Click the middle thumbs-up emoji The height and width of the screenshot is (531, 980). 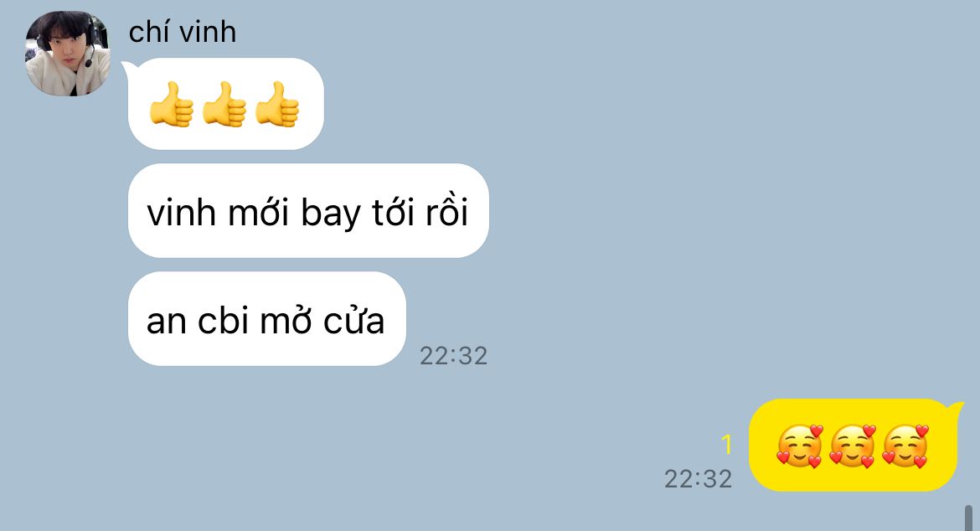click(x=225, y=105)
